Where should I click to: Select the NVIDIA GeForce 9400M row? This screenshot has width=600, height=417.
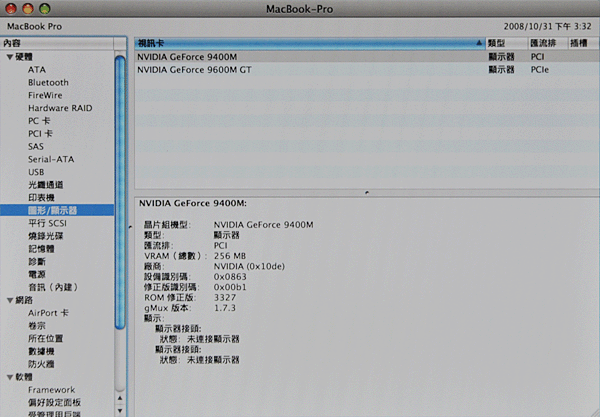367,57
